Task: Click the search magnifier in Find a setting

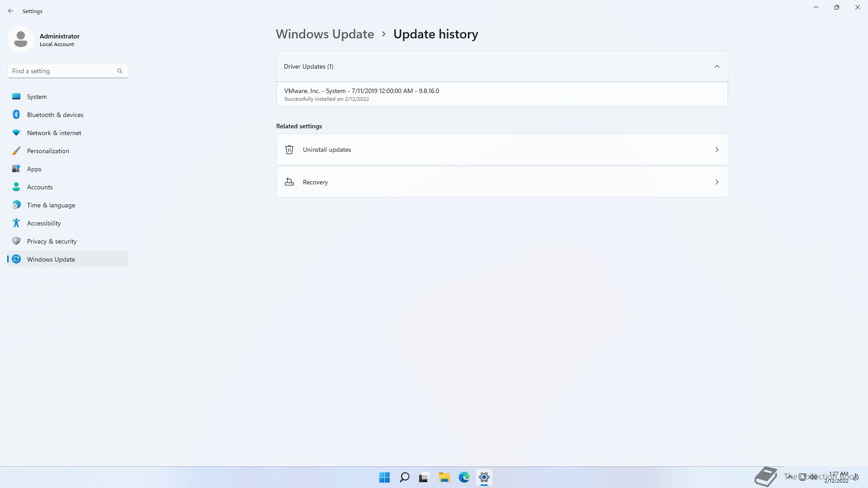Action: point(120,71)
